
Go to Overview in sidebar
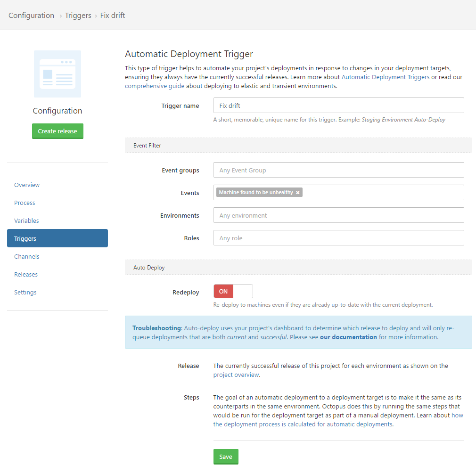click(27, 185)
